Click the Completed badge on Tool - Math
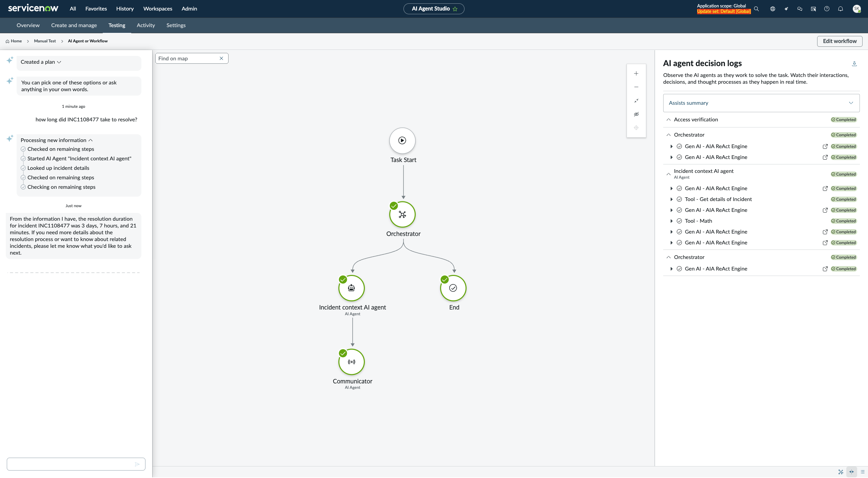The height and width of the screenshot is (478, 868). [844, 221]
